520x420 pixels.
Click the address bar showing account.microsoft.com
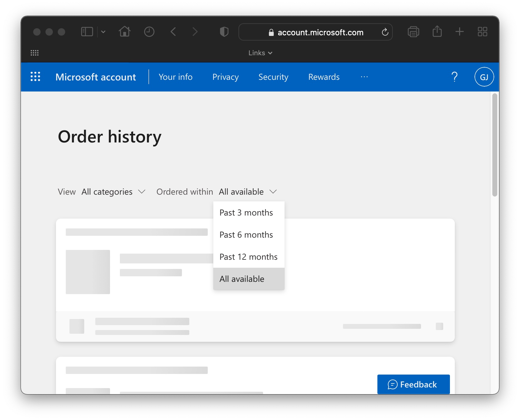(320, 32)
